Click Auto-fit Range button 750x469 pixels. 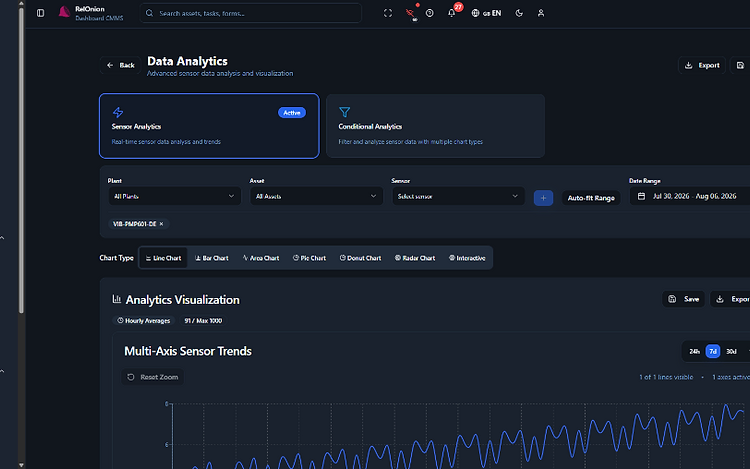click(591, 198)
